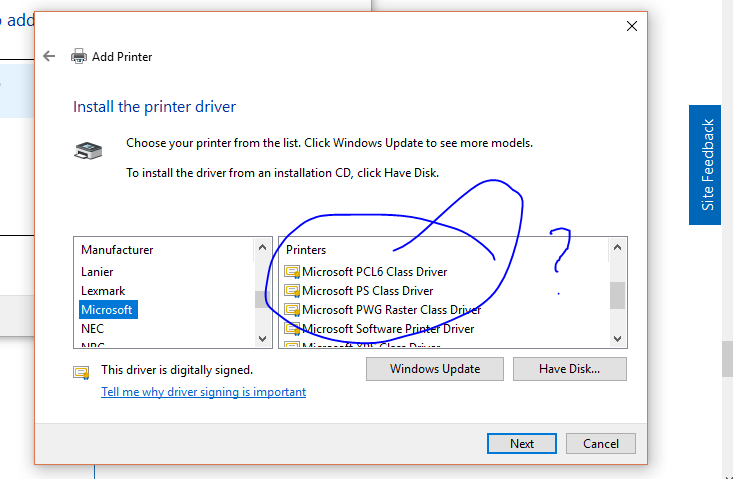Open the Site Feedback tab
Screen dimensions: 733x479
pos(704,165)
